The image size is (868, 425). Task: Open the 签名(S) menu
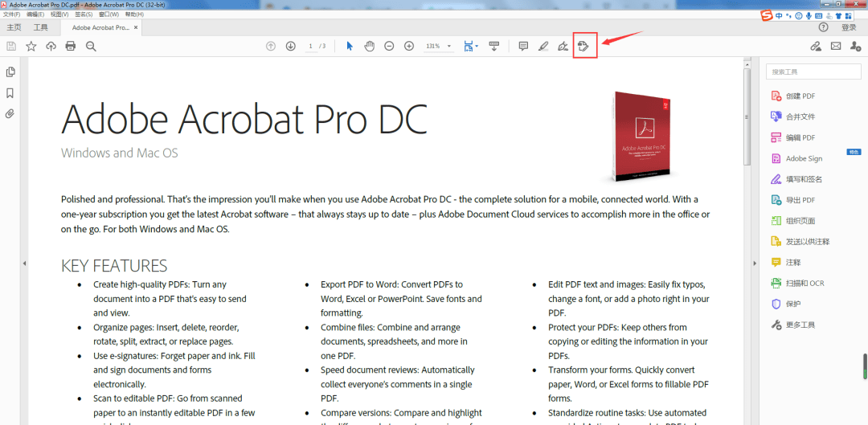tap(83, 14)
